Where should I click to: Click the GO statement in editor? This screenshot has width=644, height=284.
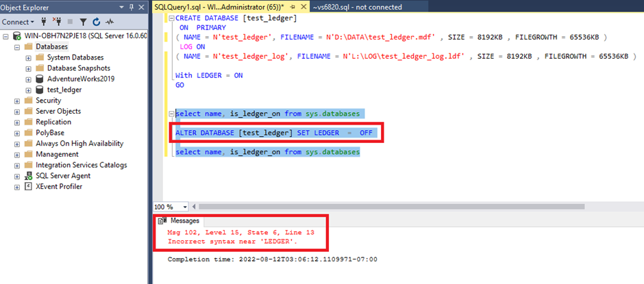click(180, 85)
